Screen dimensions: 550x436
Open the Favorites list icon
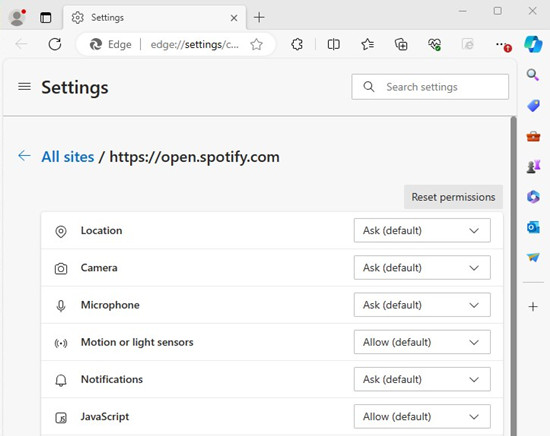pos(367,45)
